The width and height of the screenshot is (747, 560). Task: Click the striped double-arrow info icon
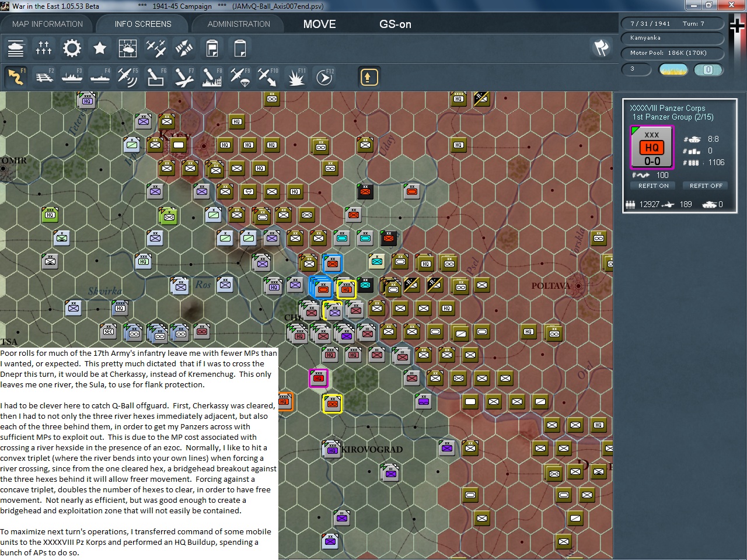(184, 48)
